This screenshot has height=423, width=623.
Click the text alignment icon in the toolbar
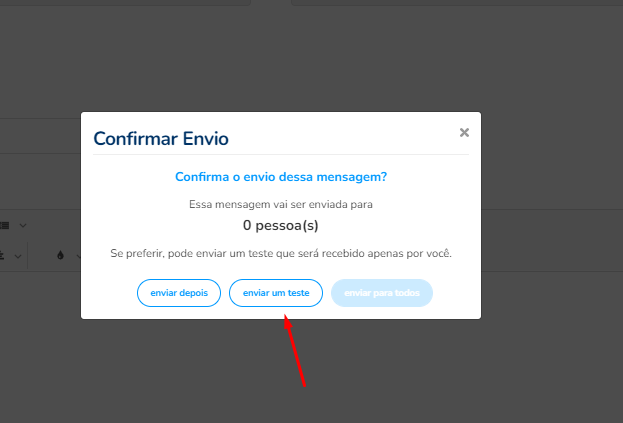click(2, 256)
